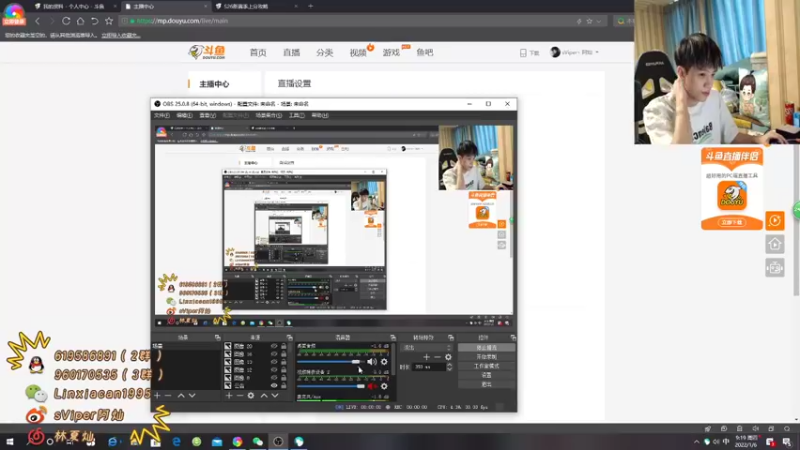This screenshot has width=800, height=450.
Task: Unmute the red muted speaker
Action: click(372, 386)
